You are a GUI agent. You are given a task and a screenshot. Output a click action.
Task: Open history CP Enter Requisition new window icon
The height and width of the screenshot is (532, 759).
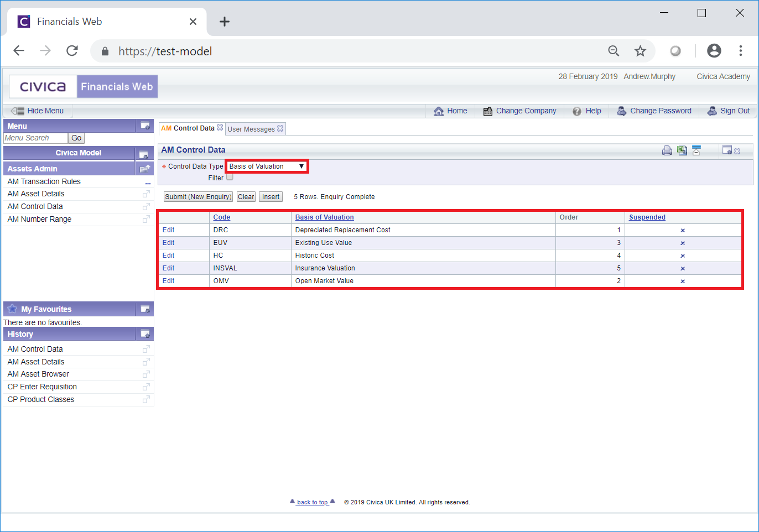(x=146, y=387)
